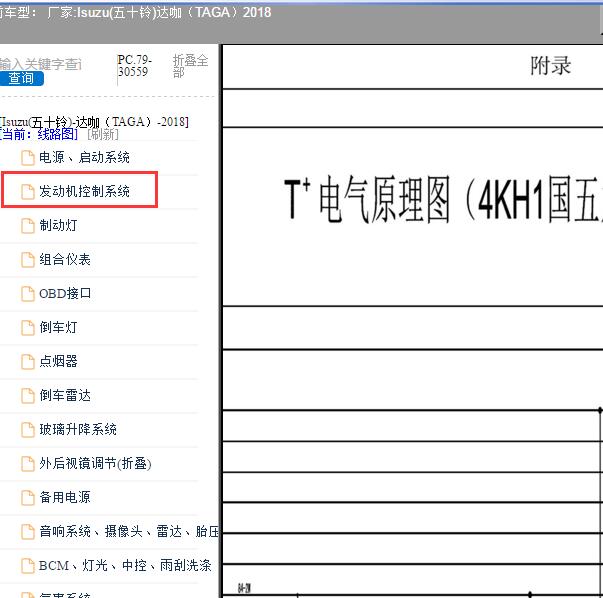Open OBD接口 wiring diagram
Image resolution: width=603 pixels, height=598 pixels.
[65, 293]
